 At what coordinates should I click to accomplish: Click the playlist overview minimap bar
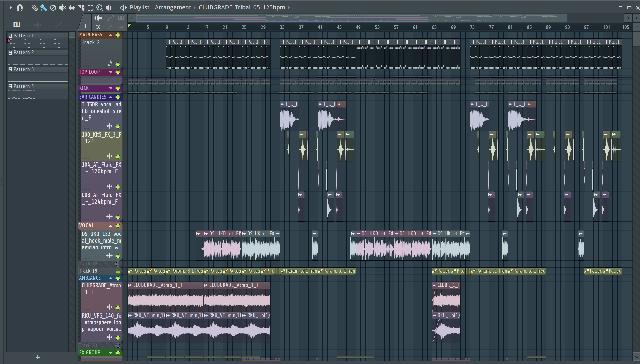351,18
